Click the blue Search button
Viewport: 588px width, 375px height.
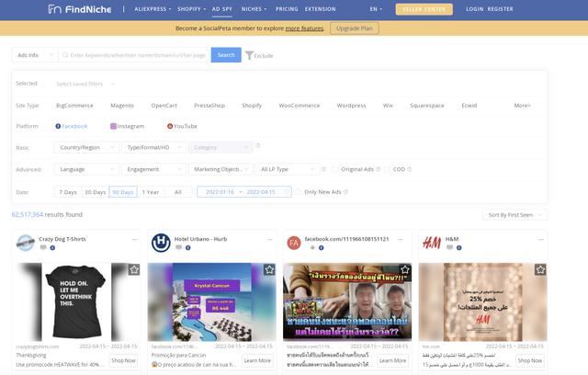tap(226, 55)
